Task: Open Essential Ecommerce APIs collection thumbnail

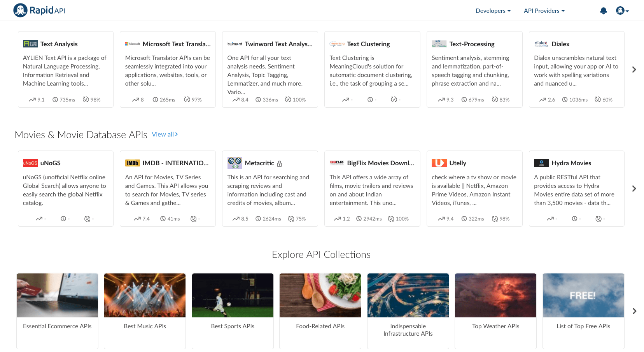Action: pyautogui.click(x=57, y=295)
